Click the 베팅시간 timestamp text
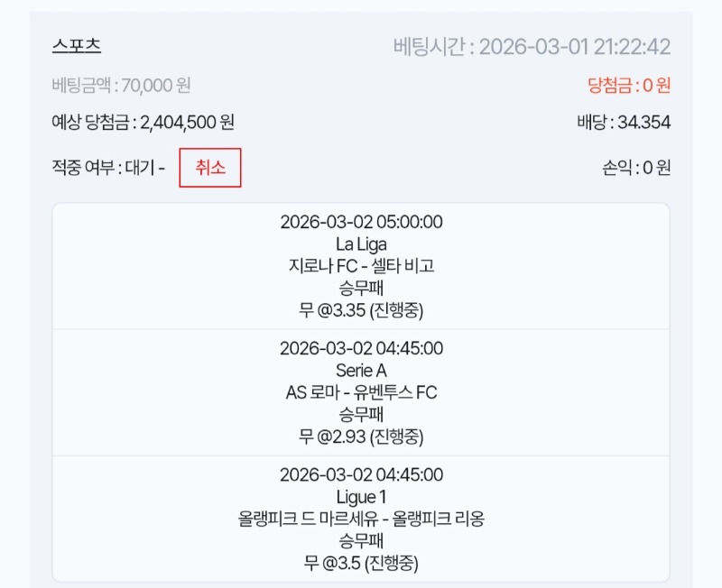 (x=532, y=47)
